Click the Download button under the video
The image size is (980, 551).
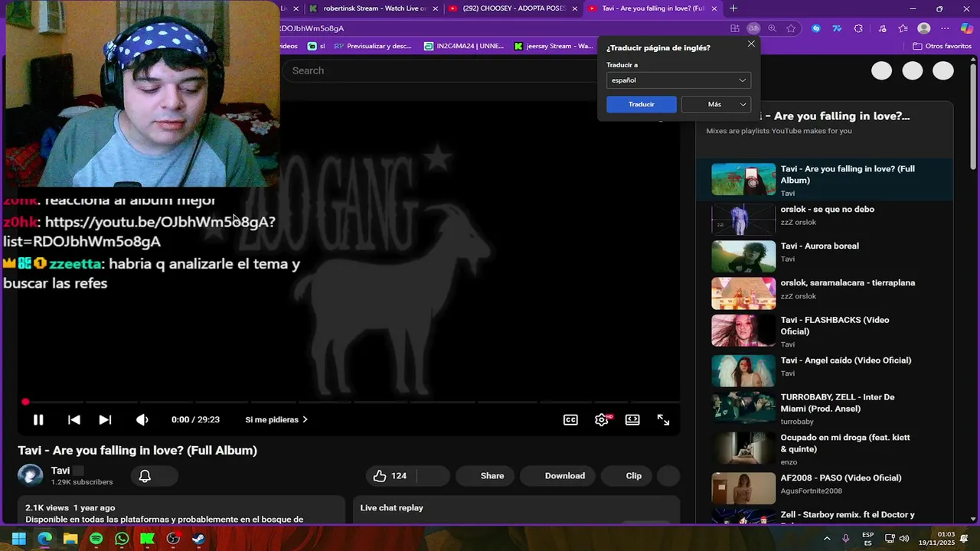558,476
